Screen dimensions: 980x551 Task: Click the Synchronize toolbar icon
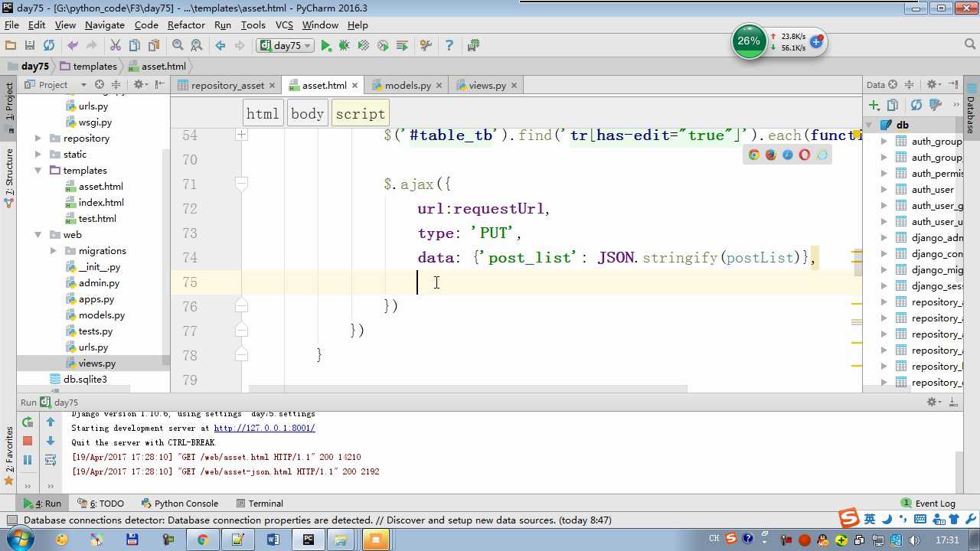(49, 46)
